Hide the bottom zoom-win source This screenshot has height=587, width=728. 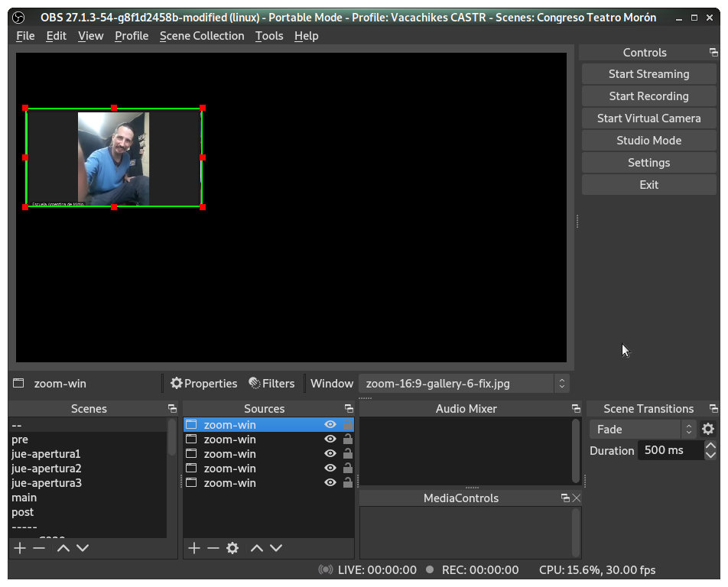click(330, 482)
